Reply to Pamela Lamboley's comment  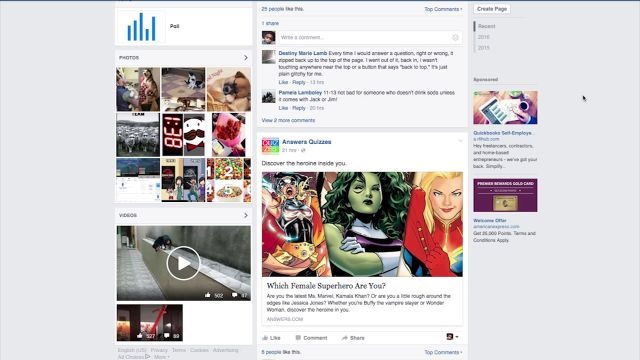tap(299, 108)
